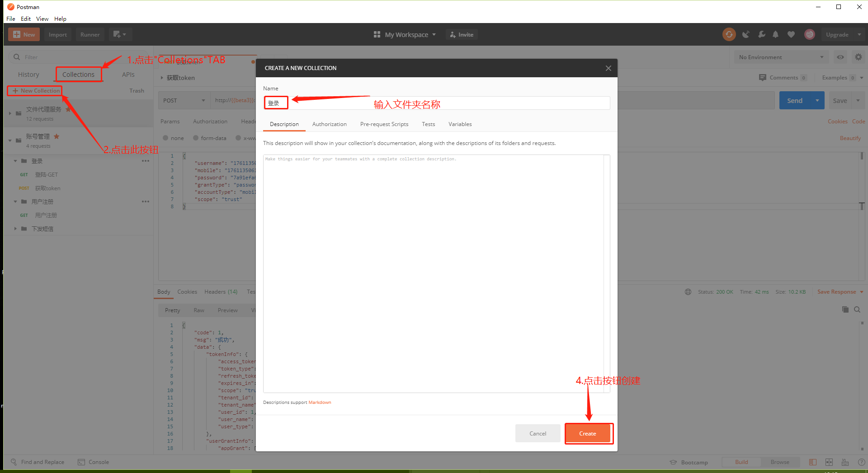Select the none body radio option
The image size is (868, 473).
[165, 138]
